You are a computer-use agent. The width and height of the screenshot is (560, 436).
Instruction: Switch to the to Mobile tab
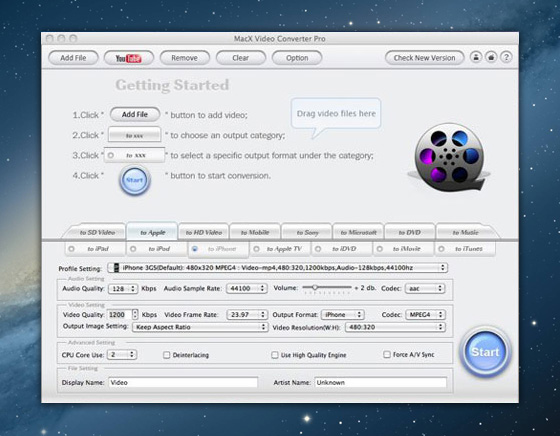[x=255, y=232]
